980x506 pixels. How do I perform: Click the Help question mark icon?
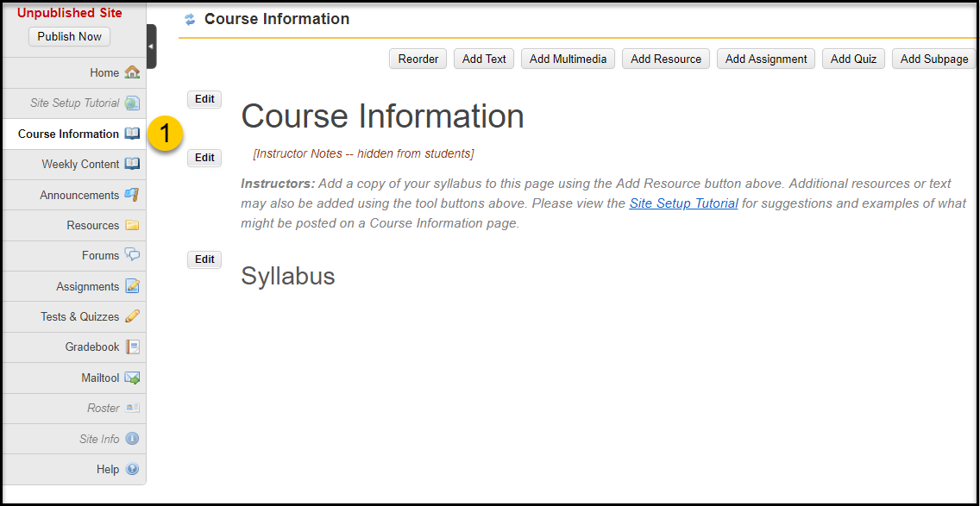click(132, 469)
